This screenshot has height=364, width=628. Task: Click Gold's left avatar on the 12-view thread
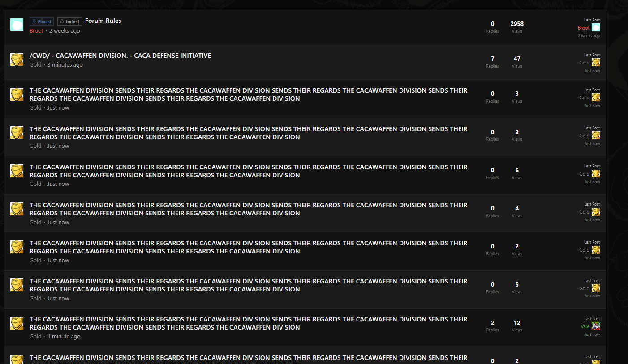coord(17,323)
